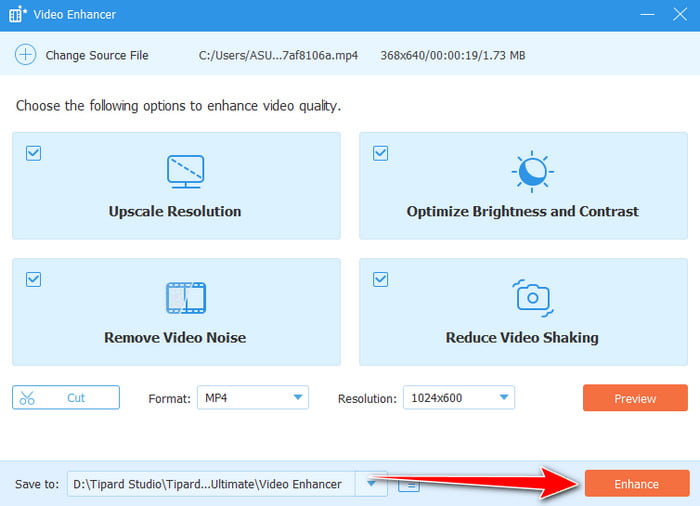Open output folder icon beside save path
Screen dimensions: 700x506
[x=408, y=485]
